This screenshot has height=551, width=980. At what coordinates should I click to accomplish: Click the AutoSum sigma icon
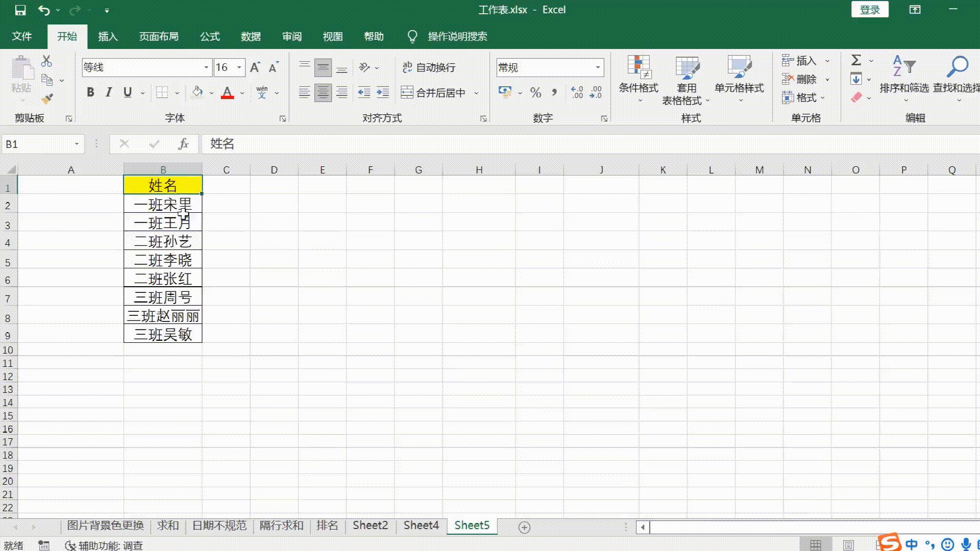pos(856,60)
